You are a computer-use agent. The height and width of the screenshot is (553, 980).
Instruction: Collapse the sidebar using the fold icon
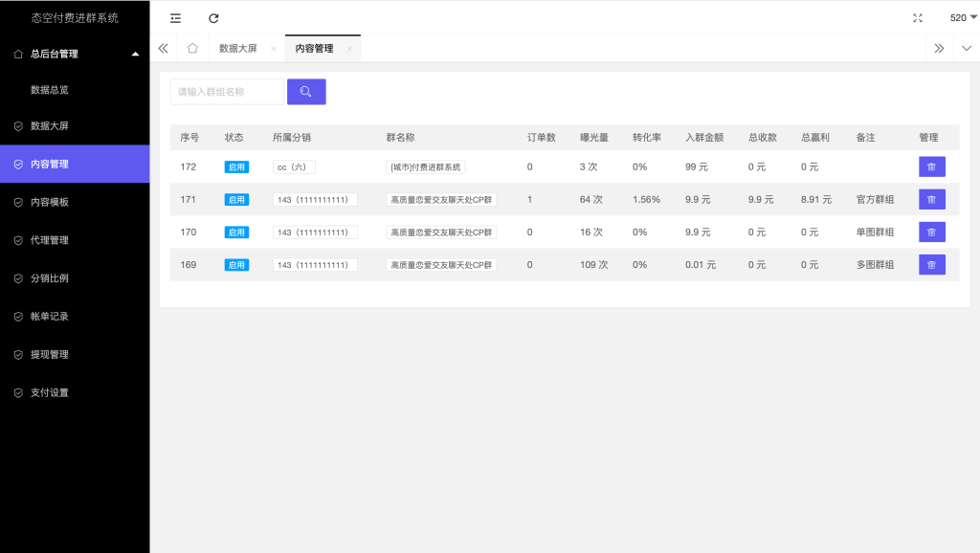[x=175, y=17]
